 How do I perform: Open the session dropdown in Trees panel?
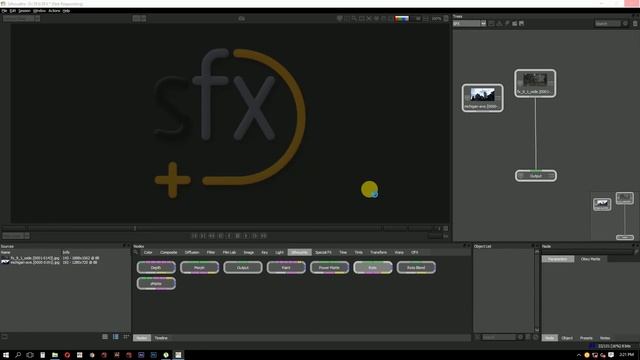tap(469, 24)
